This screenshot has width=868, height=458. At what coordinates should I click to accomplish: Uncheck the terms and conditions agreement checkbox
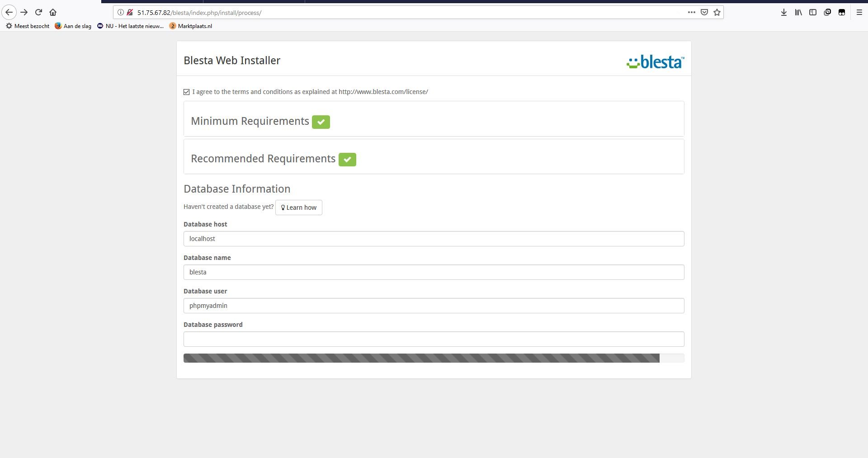(186, 92)
